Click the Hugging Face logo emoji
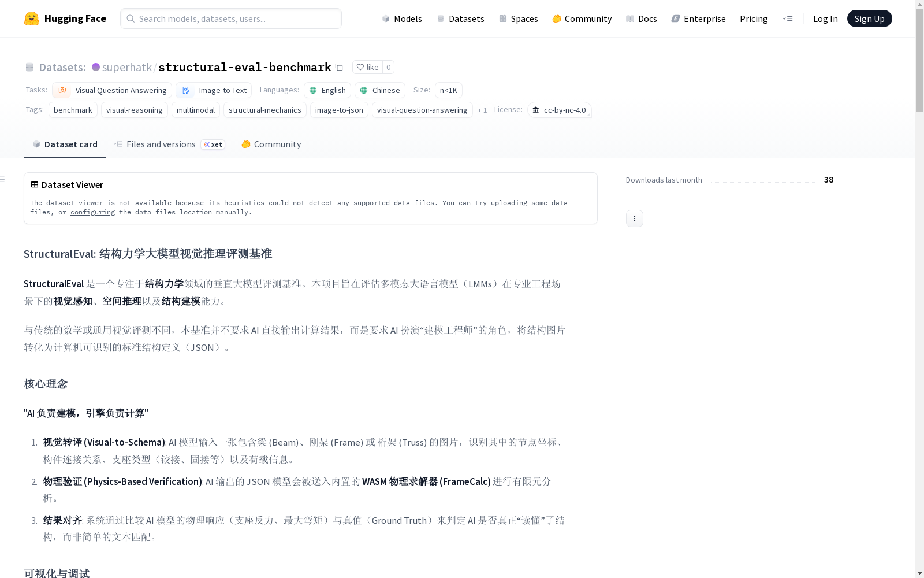The image size is (924, 578). pyautogui.click(x=32, y=18)
